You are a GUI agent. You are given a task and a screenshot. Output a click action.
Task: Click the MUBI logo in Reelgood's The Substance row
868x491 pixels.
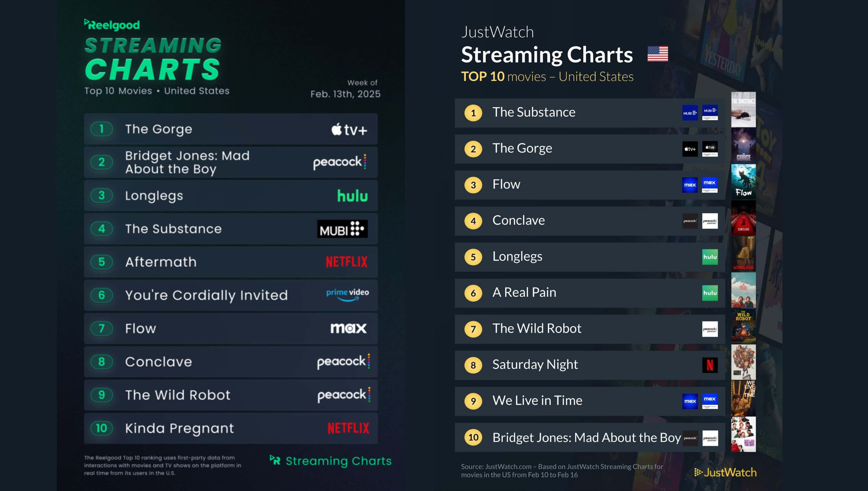342,229
